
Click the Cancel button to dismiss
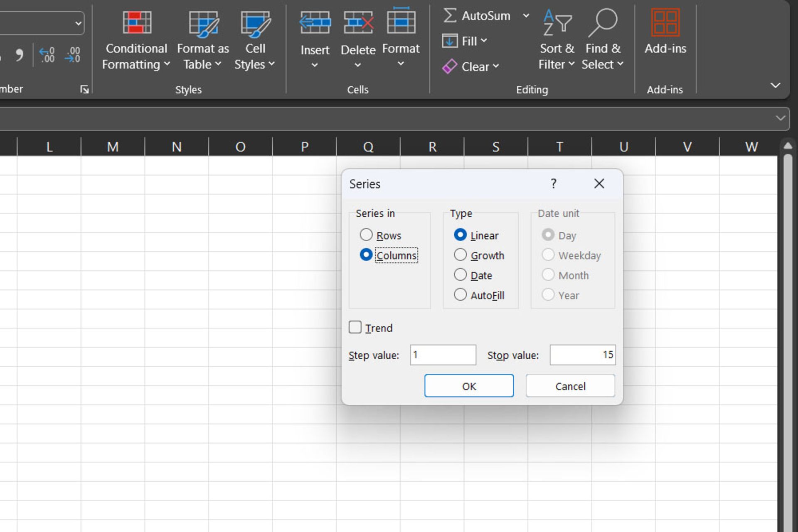(569, 386)
